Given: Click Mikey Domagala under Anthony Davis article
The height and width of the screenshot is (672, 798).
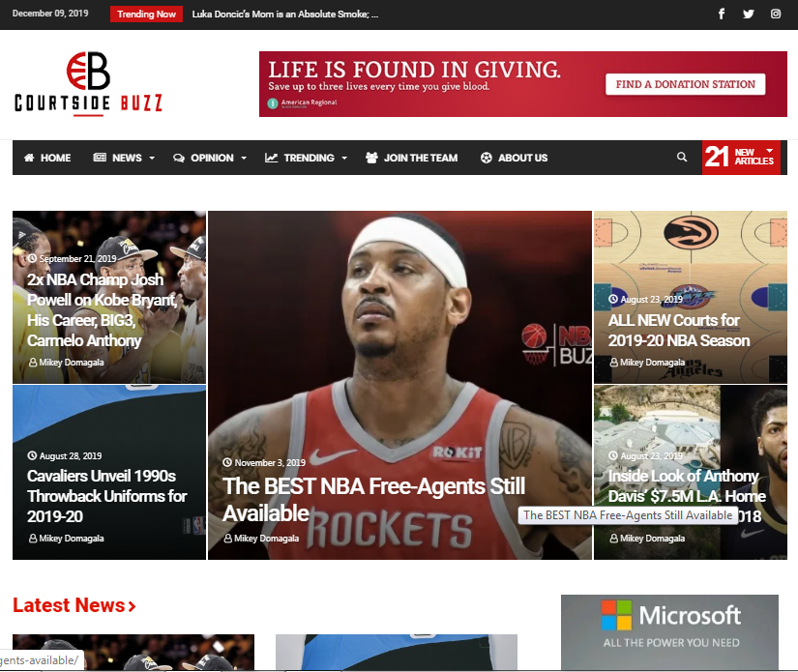Looking at the screenshot, I should click(x=652, y=539).
